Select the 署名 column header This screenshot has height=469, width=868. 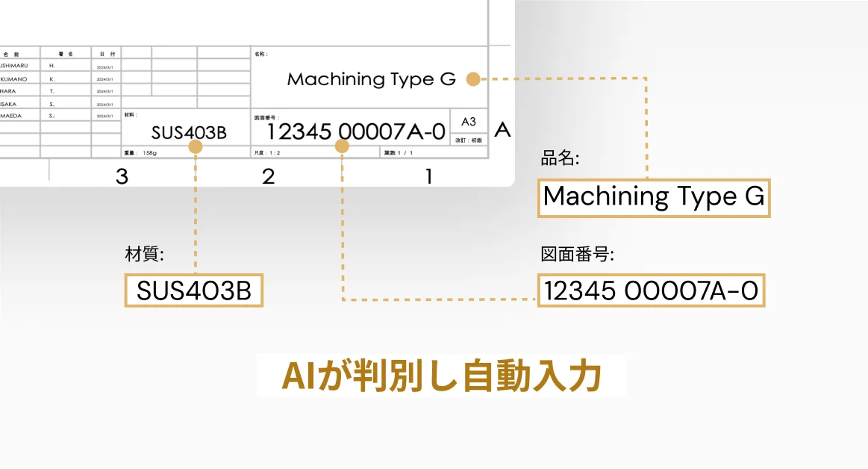[64, 53]
